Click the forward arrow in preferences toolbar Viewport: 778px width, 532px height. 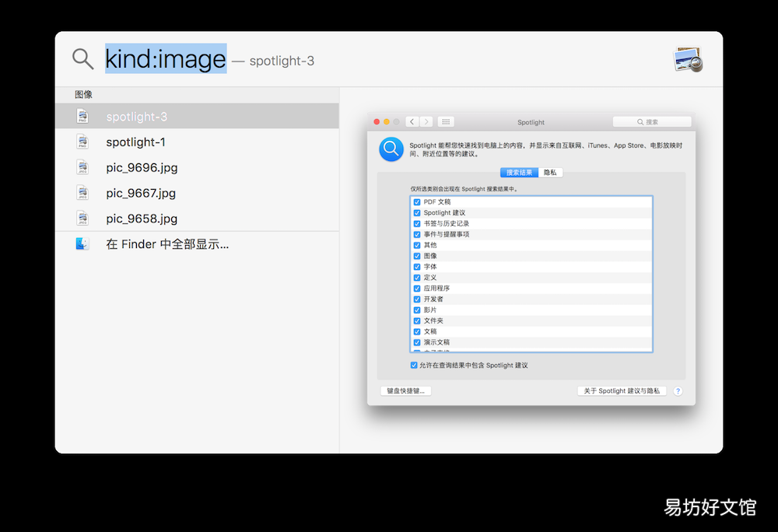[x=426, y=122]
